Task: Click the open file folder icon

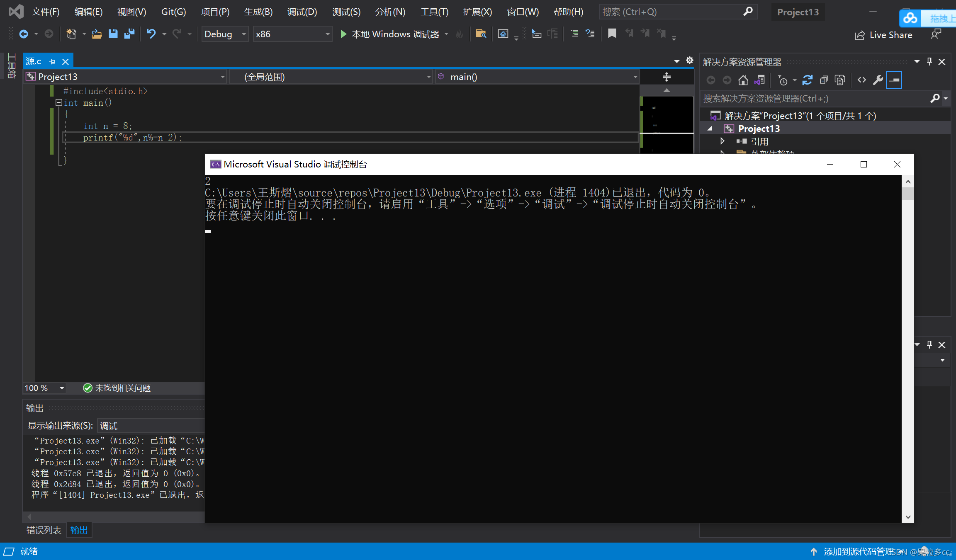Action: (x=97, y=34)
